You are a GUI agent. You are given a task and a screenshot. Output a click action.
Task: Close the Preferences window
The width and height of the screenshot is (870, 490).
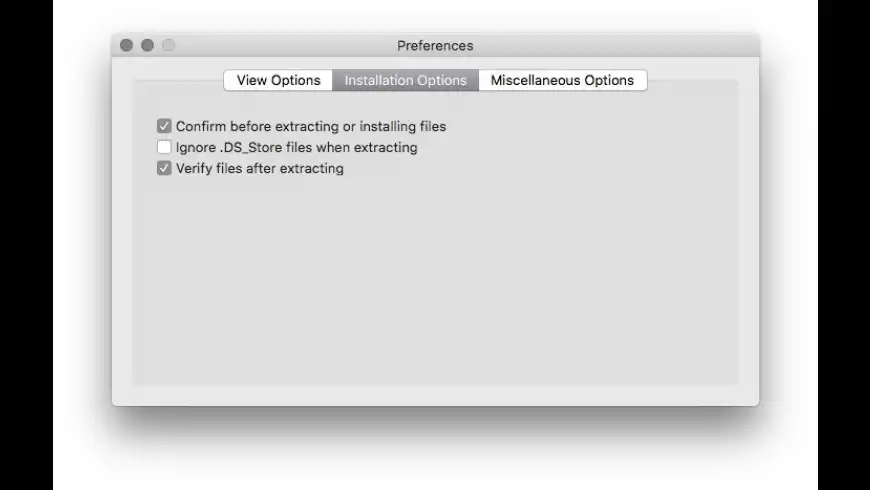pyautogui.click(x=126, y=45)
